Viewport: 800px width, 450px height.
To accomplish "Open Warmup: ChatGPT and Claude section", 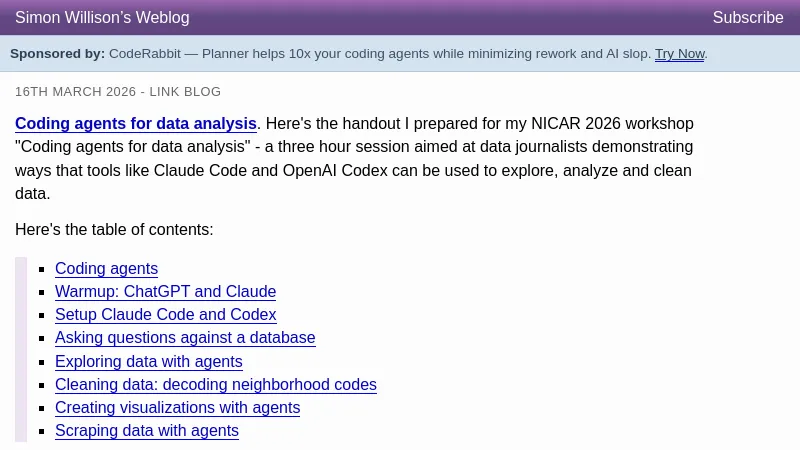I will 165,292.
